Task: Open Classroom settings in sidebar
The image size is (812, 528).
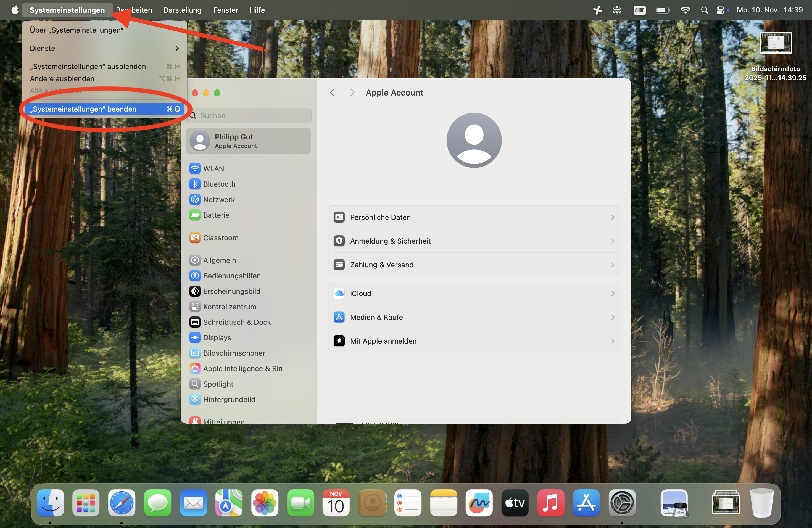Action: 220,238
